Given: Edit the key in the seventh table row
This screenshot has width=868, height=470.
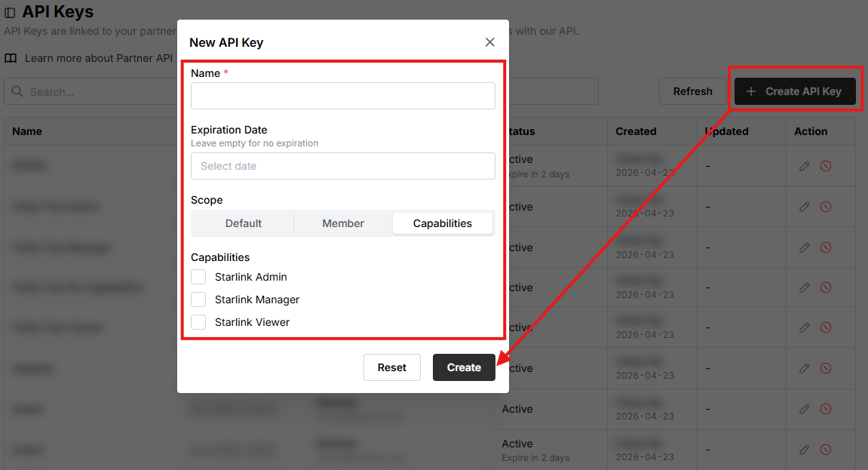Looking at the screenshot, I should (805, 409).
